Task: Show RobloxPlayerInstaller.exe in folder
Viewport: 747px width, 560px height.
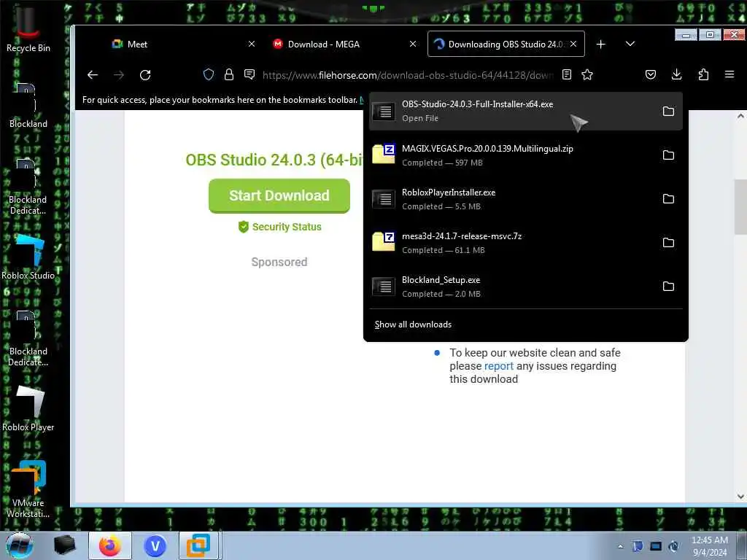Action: (x=668, y=198)
